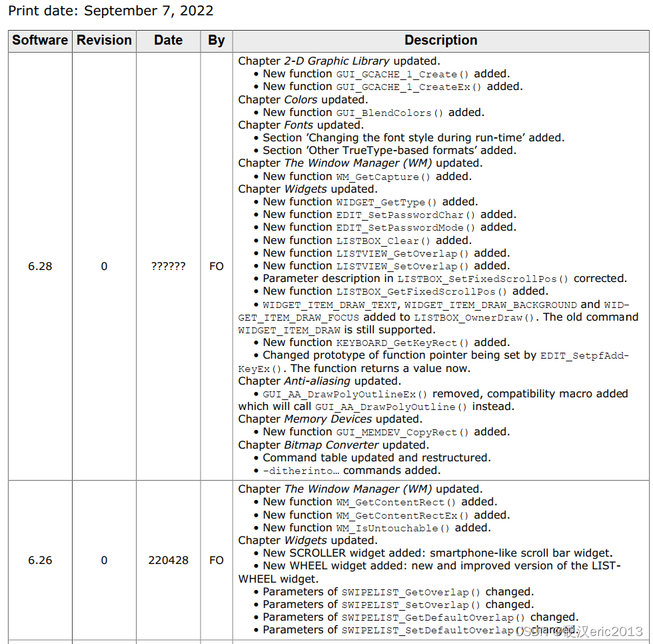The height and width of the screenshot is (644, 653).
Task: Click the FO cell in the 6.26 row
Action: point(217,560)
